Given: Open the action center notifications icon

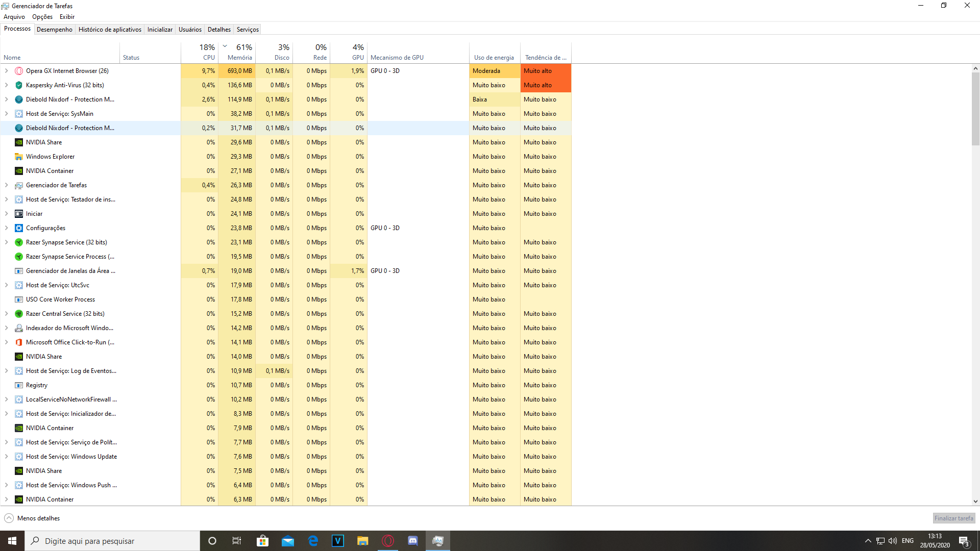Looking at the screenshot, I should (964, 541).
